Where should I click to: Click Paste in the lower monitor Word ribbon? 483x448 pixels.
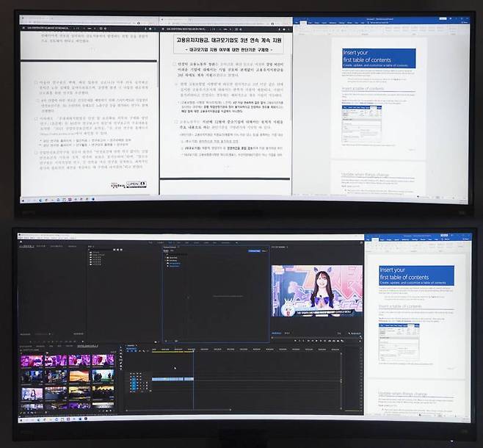pos(368,245)
